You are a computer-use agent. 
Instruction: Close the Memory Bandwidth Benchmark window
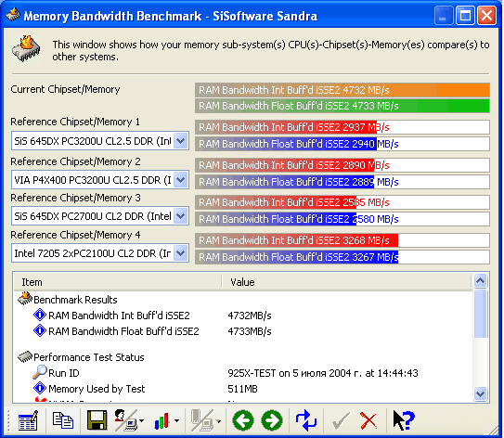tap(486, 15)
